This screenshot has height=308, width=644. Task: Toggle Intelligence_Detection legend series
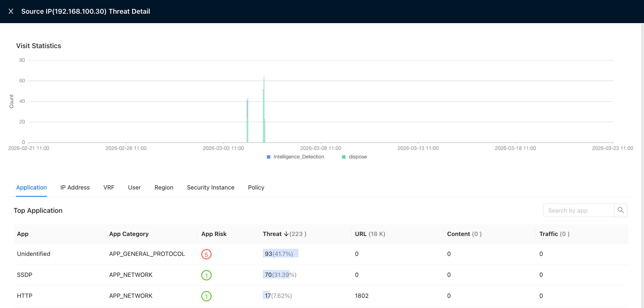point(295,157)
